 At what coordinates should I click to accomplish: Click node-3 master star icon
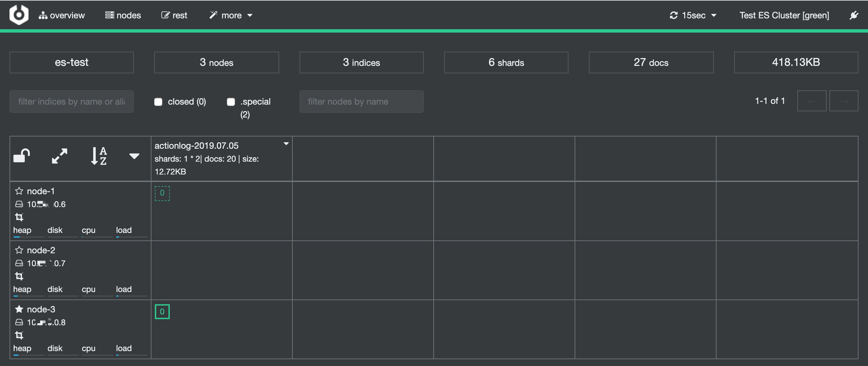point(19,309)
